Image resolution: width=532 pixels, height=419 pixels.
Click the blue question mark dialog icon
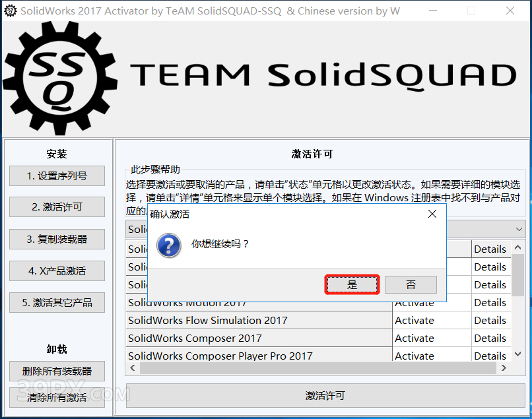tap(168, 245)
